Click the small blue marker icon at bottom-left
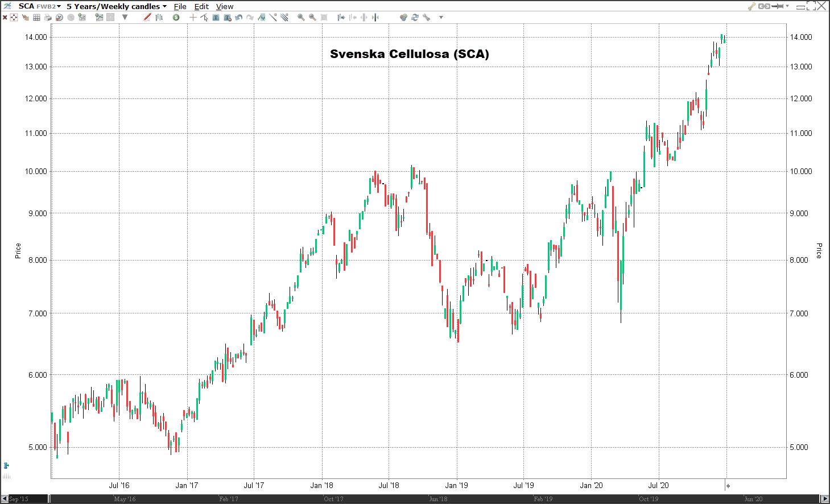The width and height of the screenshot is (830, 504). click(x=6, y=465)
